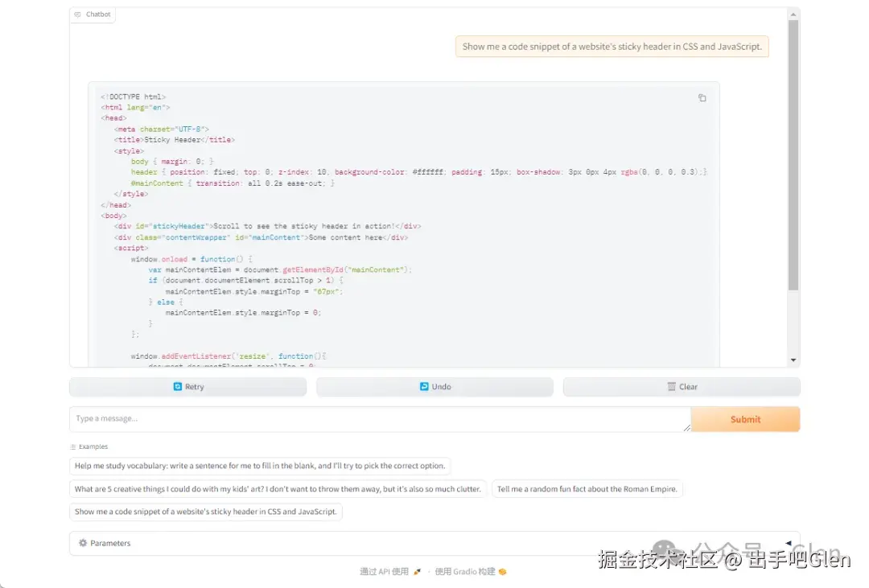
Task: Open the 通过 API 使用 link
Action: click(x=390, y=571)
